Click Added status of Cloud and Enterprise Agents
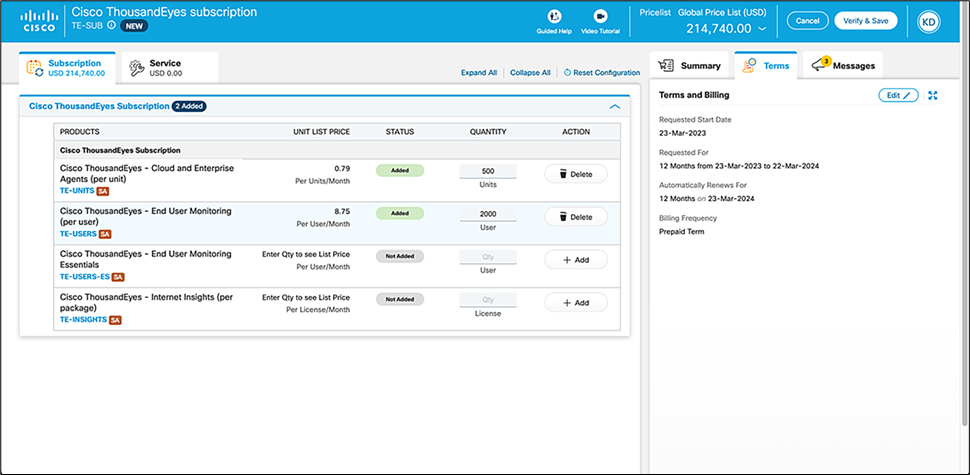The image size is (970, 475). 400,171
